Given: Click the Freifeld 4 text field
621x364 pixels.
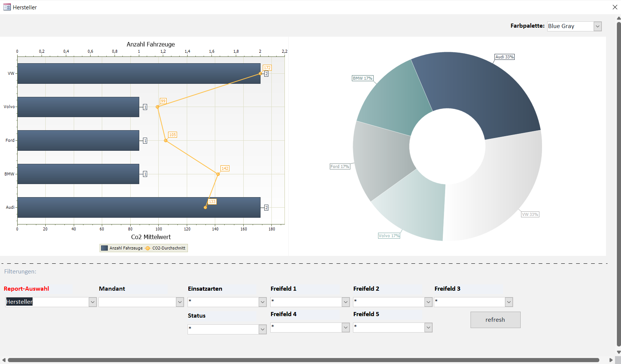Looking at the screenshot, I should (306, 327).
